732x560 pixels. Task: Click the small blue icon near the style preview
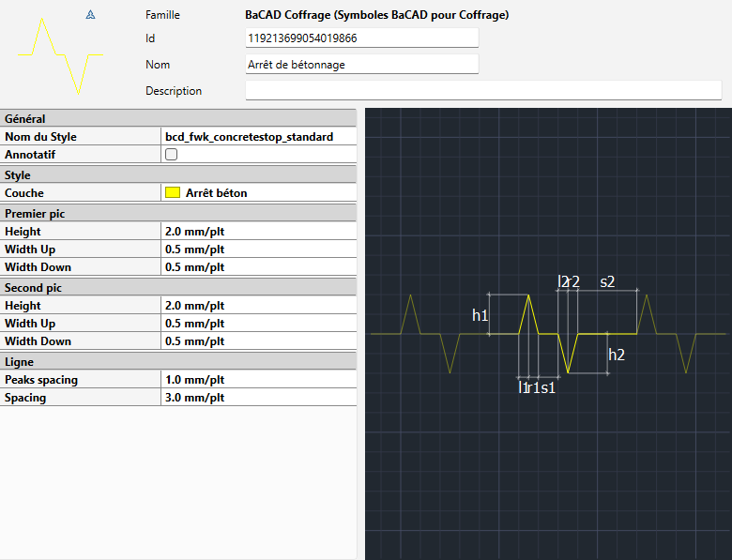(x=90, y=16)
